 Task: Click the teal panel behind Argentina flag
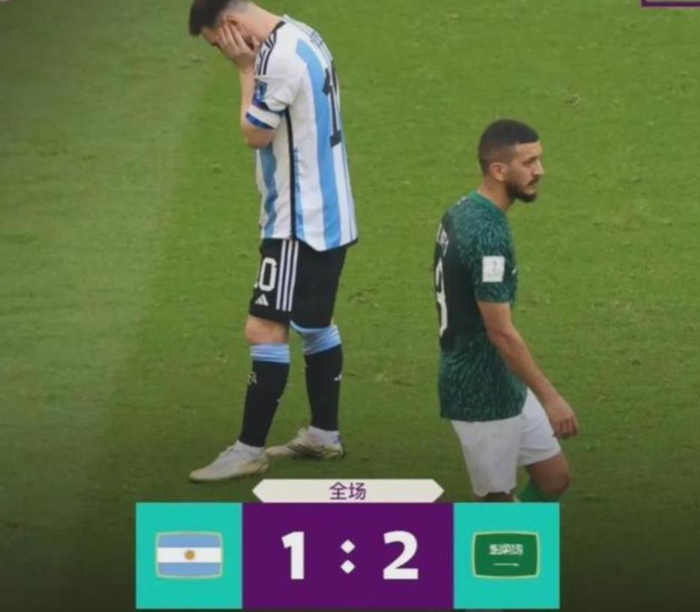[189, 556]
